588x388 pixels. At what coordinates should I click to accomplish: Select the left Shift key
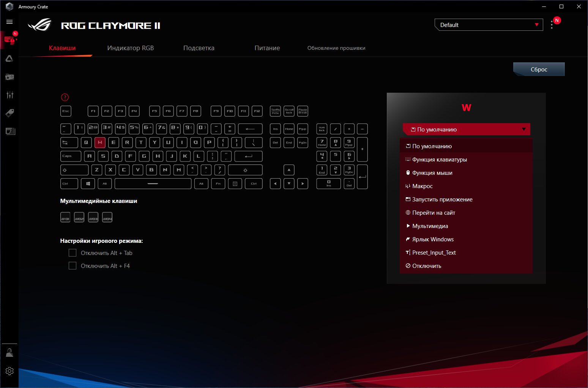tap(74, 170)
